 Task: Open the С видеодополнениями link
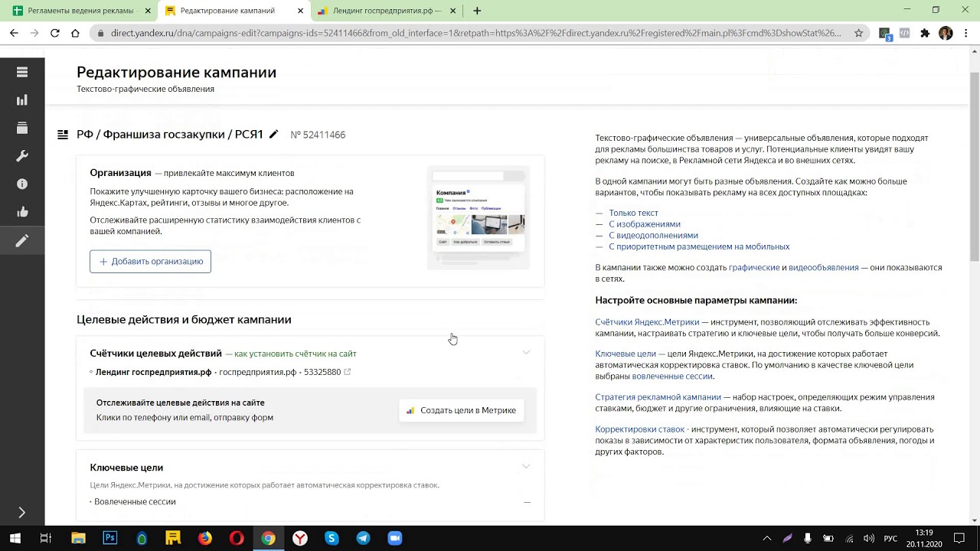653,236
